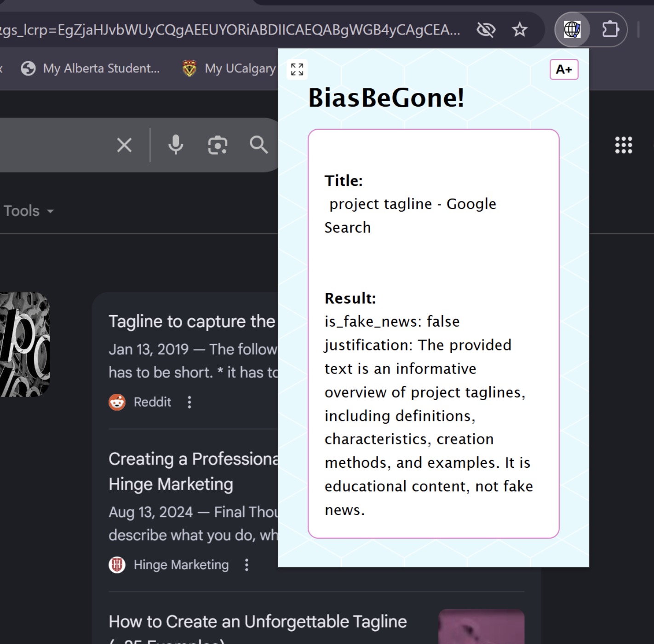
Task: Increase text size with A+ button
Action: point(564,69)
